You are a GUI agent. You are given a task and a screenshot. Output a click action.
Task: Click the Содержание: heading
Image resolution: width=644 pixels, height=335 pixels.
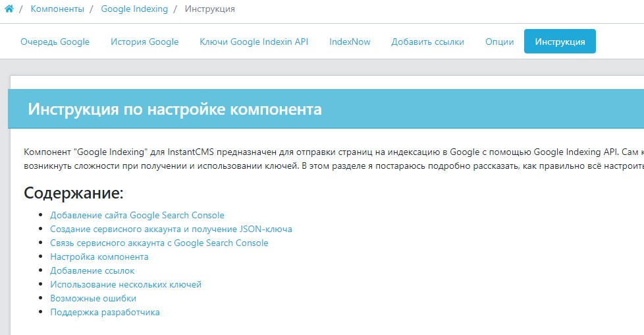74,193
